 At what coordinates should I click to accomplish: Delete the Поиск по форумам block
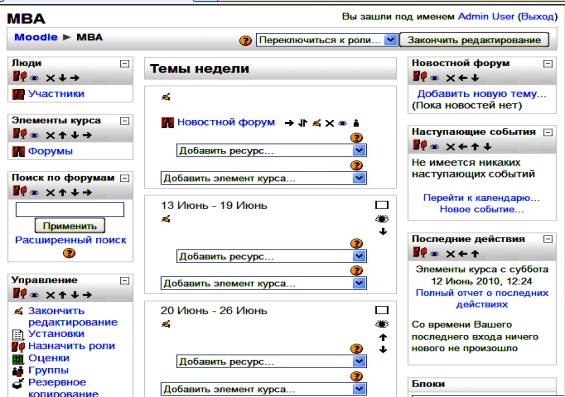click(x=50, y=193)
